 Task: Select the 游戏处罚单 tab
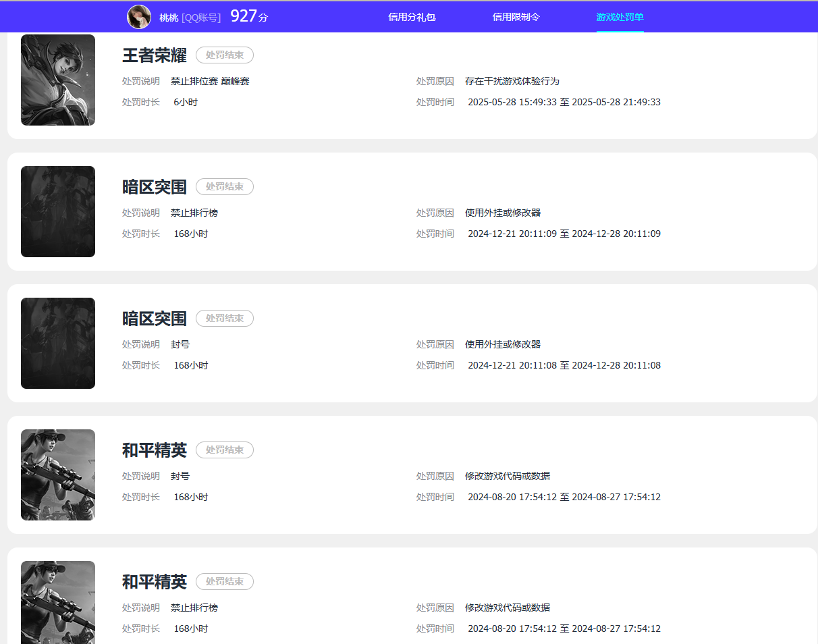tap(620, 17)
